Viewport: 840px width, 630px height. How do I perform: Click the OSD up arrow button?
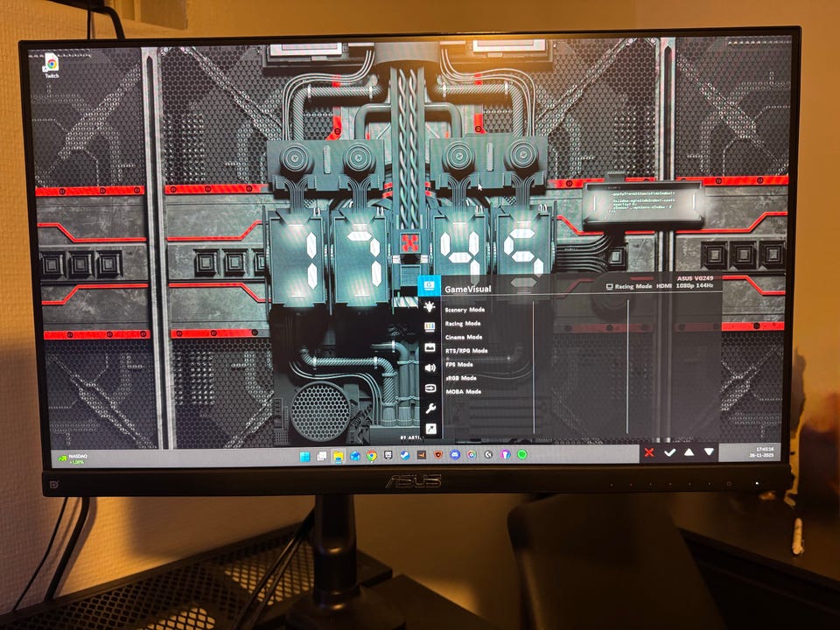coord(689,452)
